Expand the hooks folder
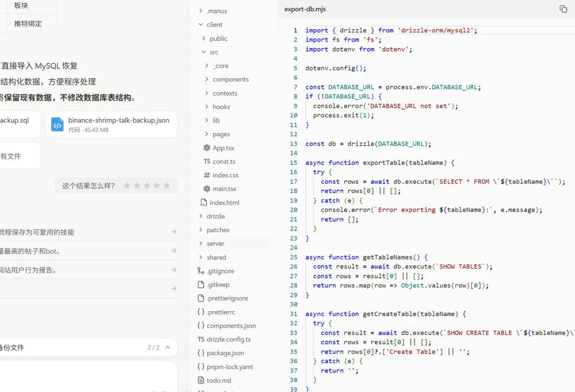Screen dimensions: 575x392 (207, 107)
